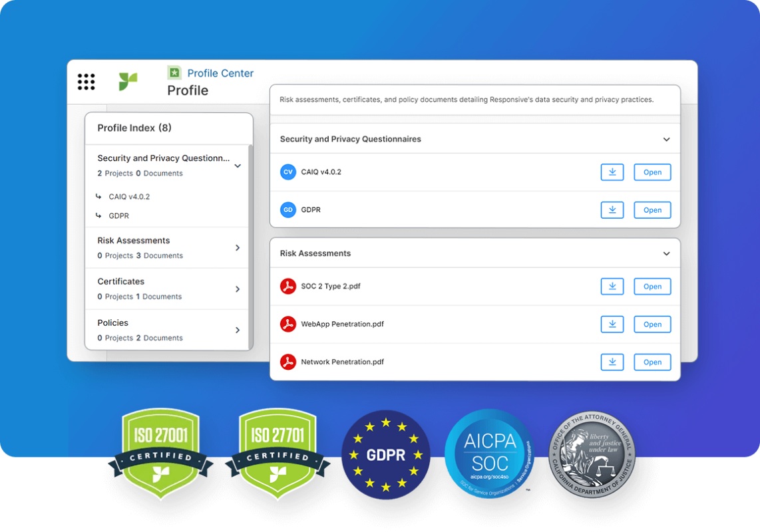This screenshot has width=760, height=532.
Task: Expand Risk Assessments in Profile Index
Action: 238,247
